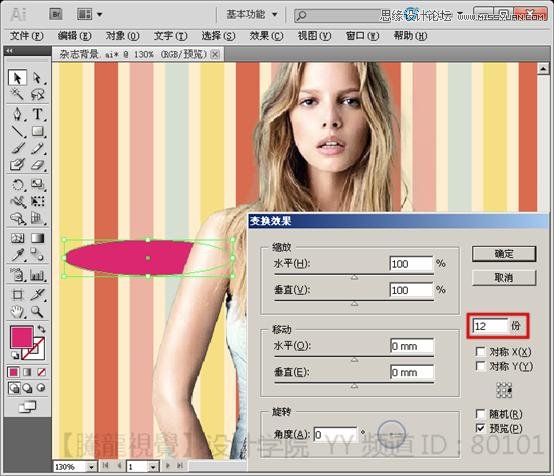Viewport: 554px width, 476px height.
Task: Select the Lasso tool
Action: coord(37,94)
